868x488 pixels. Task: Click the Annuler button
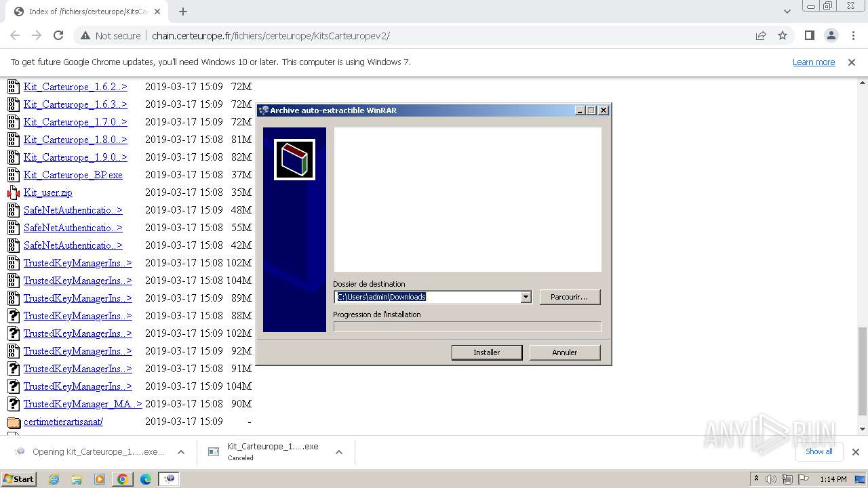tap(565, 352)
